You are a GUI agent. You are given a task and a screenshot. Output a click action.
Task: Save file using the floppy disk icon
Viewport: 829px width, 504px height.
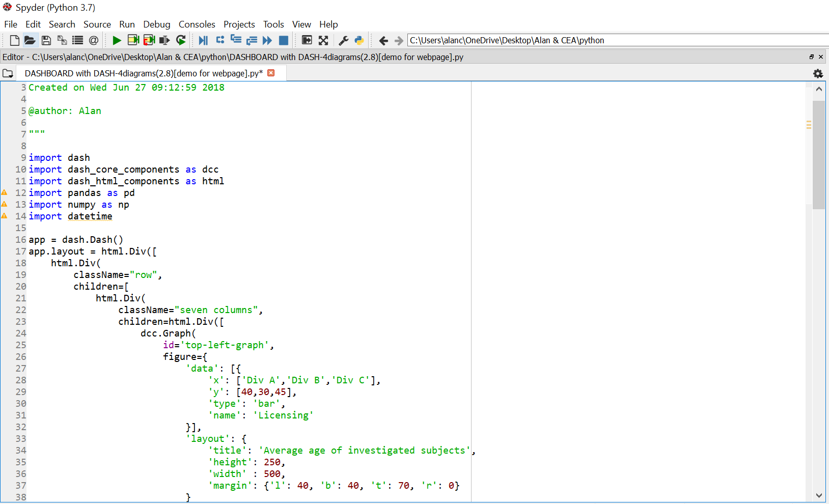pyautogui.click(x=46, y=40)
